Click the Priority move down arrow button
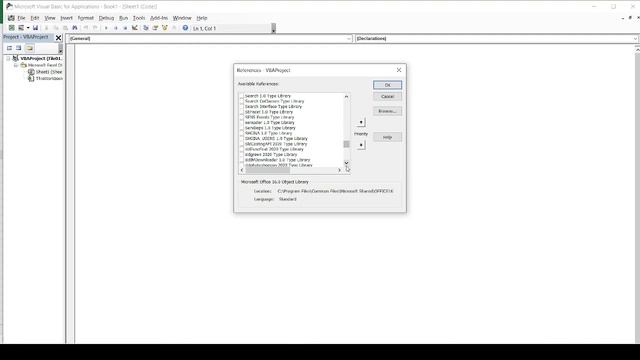 361,145
